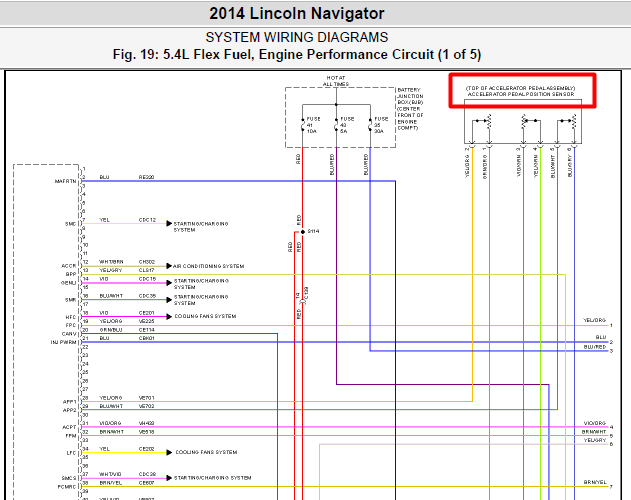Click the "HOT AT ALL TIMES" label
This screenshot has height=500, width=631.
[x=336, y=81]
